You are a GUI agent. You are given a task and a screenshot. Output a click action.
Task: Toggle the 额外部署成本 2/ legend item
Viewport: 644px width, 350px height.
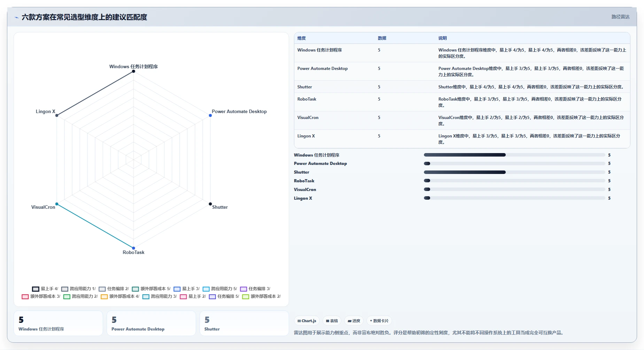click(x=261, y=296)
